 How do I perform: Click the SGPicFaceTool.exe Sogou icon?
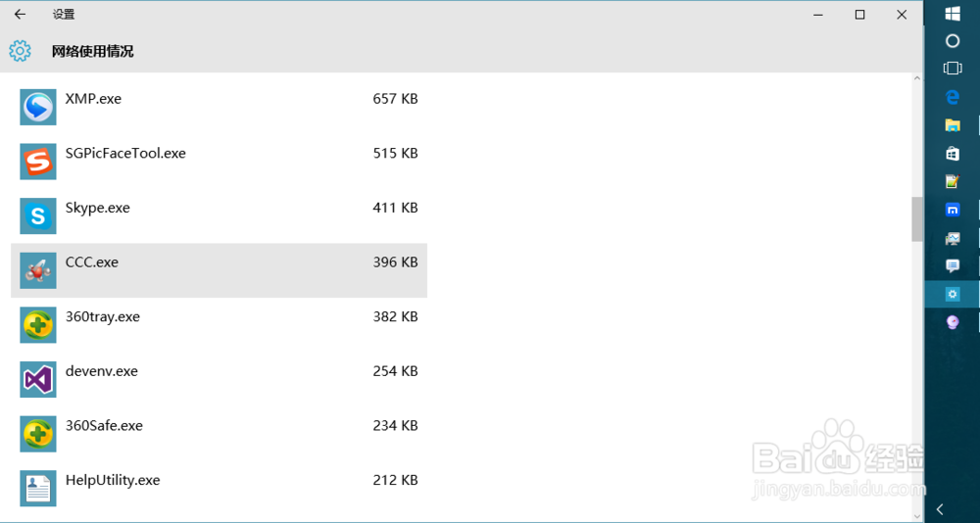(38, 162)
